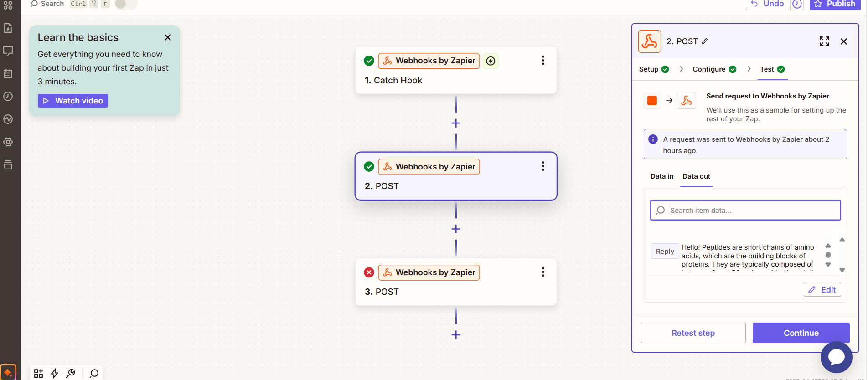The image size is (868, 380).
Task: Expand the step panel to fullscreen
Action: [824, 41]
